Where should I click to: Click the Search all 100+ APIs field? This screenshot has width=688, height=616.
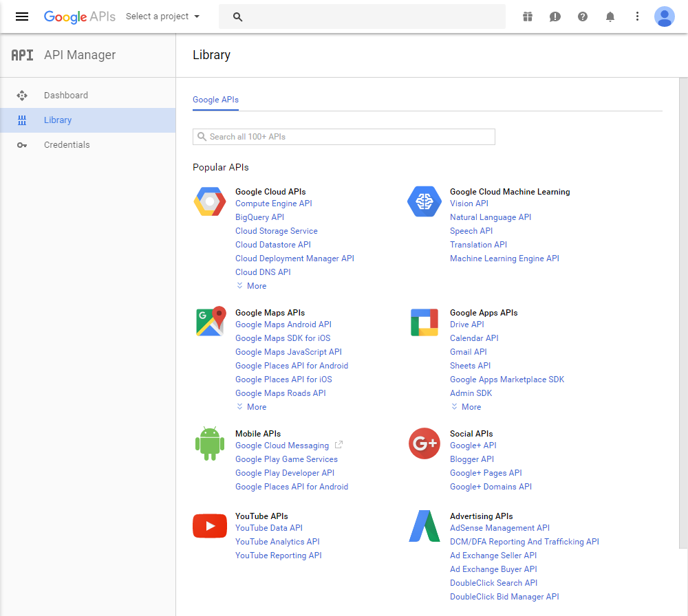344,137
